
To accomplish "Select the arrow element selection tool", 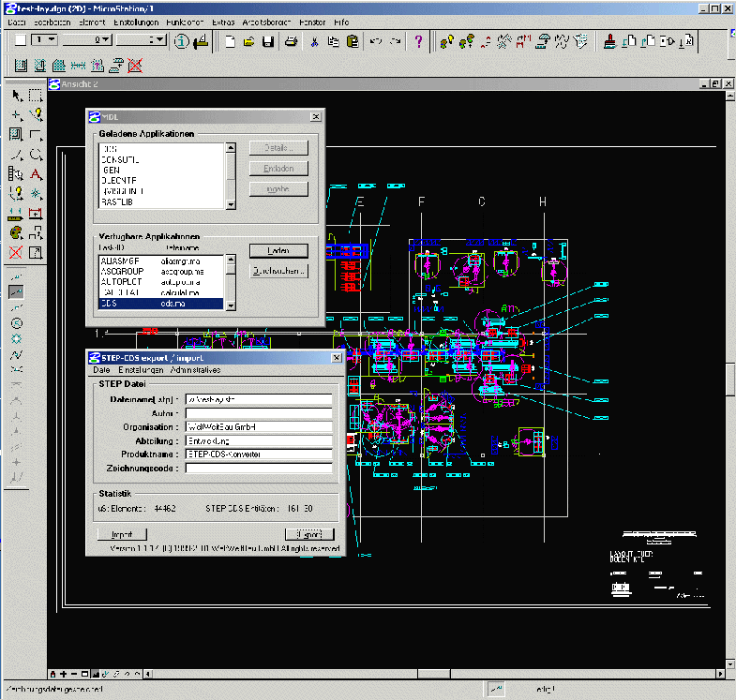I will coord(17,96).
